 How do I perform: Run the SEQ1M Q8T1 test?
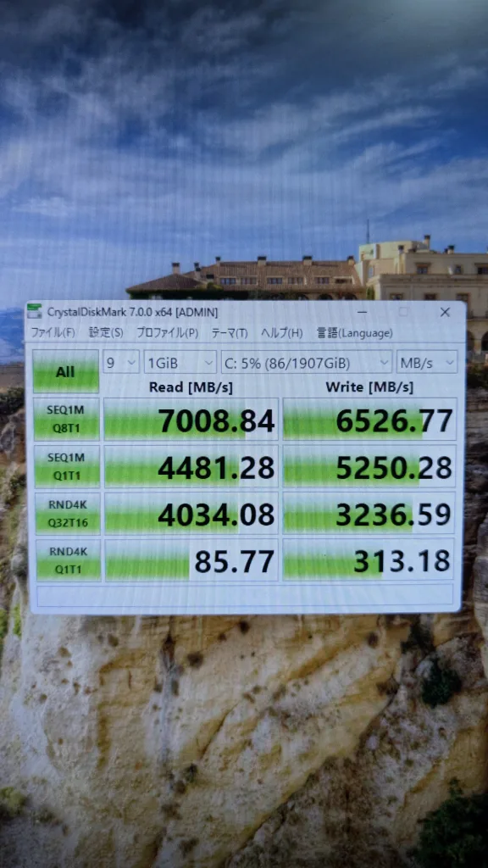tap(66, 419)
